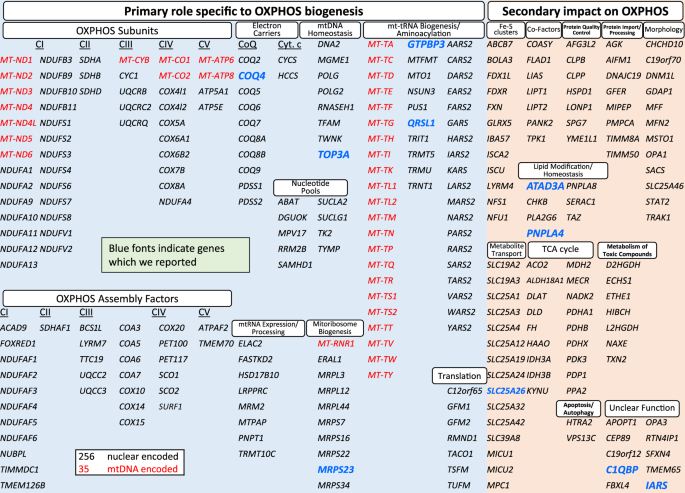Click the gene YME1L1
This screenshot has height=493, width=685.
coord(581,139)
